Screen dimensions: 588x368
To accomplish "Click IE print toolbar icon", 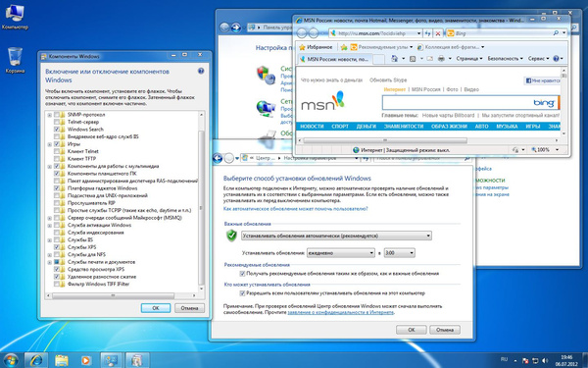I will point(441,59).
